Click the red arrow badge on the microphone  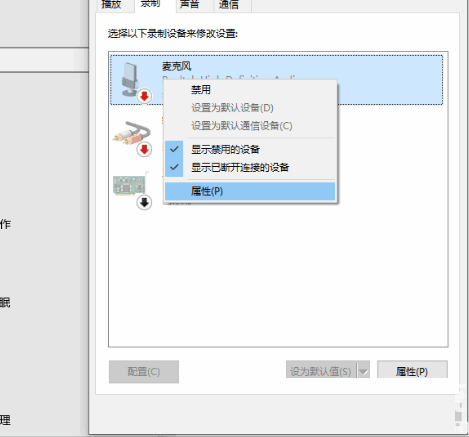pos(144,96)
